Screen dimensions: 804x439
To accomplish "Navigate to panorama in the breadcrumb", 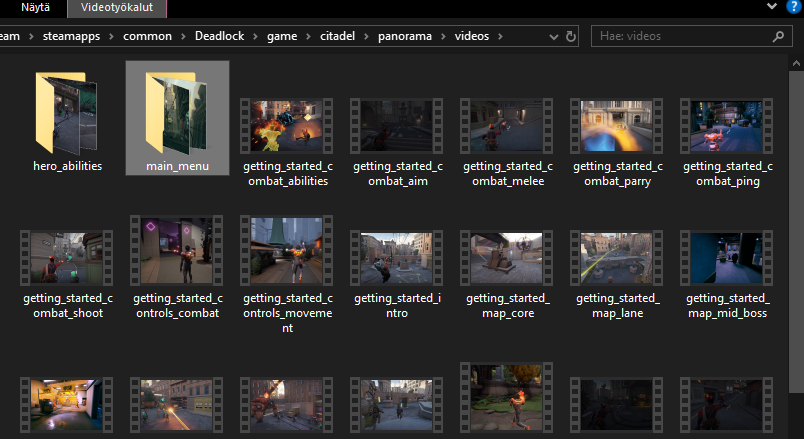I will 405,36.
